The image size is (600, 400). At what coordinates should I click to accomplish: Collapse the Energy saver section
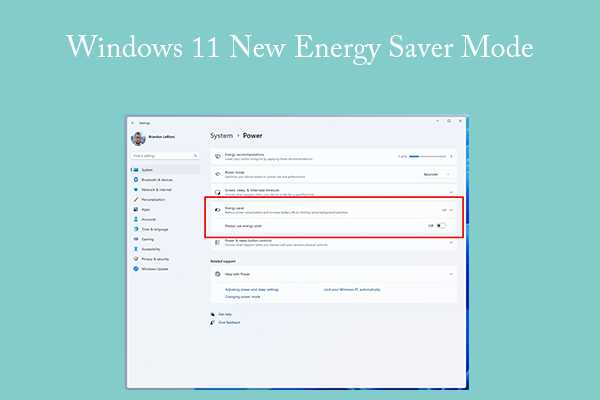click(452, 210)
